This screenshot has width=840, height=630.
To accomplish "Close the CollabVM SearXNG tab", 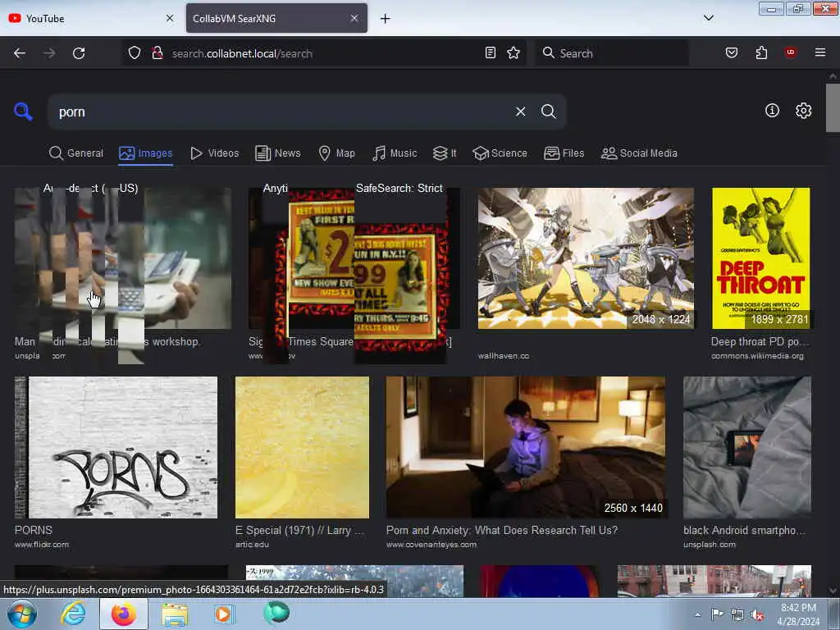I will [354, 18].
